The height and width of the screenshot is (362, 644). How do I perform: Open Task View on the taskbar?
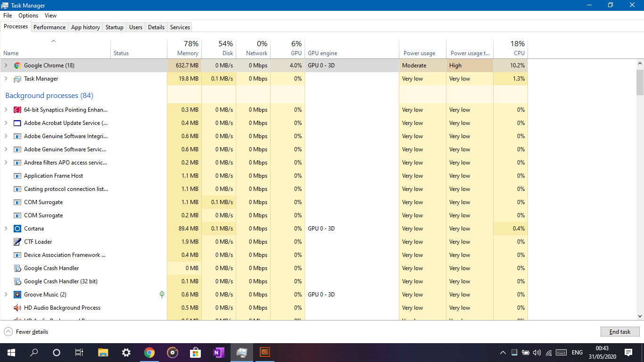coord(79,353)
